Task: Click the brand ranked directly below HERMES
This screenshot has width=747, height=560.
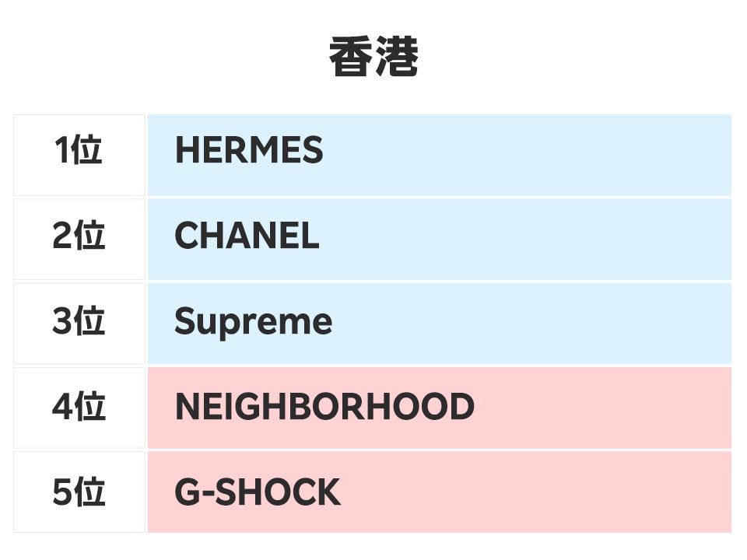Action: [247, 236]
